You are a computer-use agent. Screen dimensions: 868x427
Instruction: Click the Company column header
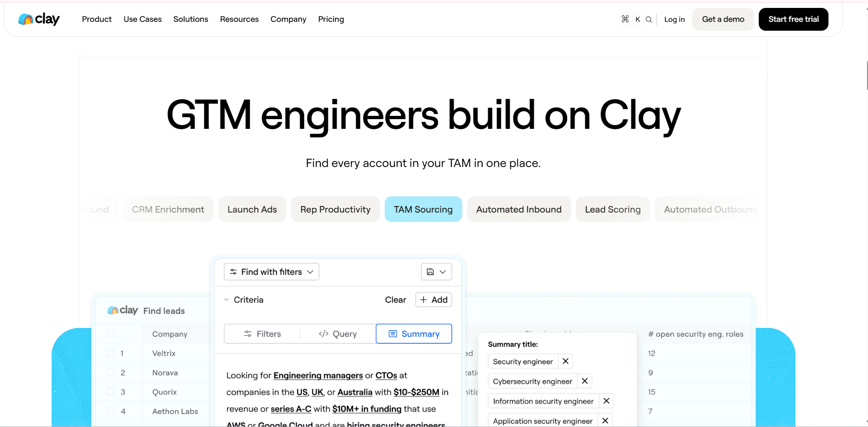tap(170, 334)
